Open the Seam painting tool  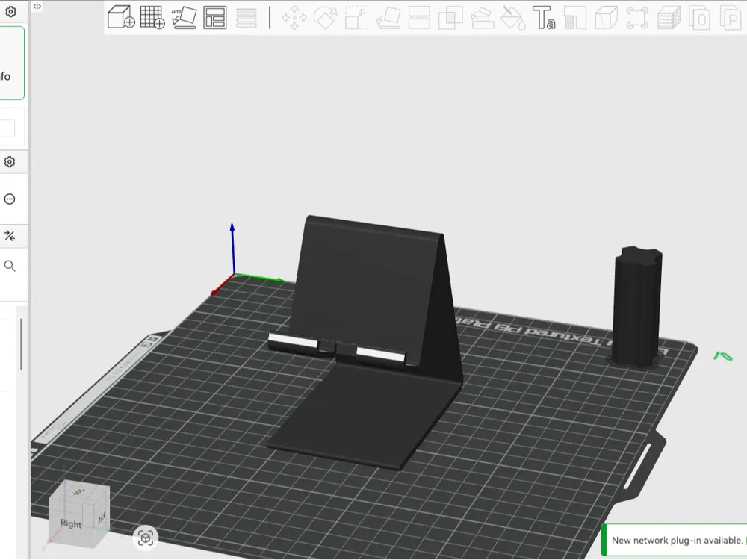575,18
